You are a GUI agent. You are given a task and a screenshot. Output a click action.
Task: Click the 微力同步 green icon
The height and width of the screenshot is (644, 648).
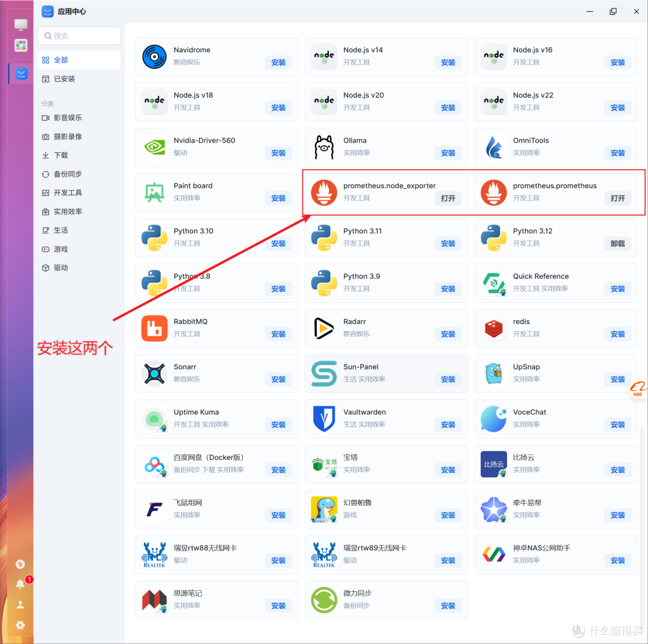click(x=324, y=600)
